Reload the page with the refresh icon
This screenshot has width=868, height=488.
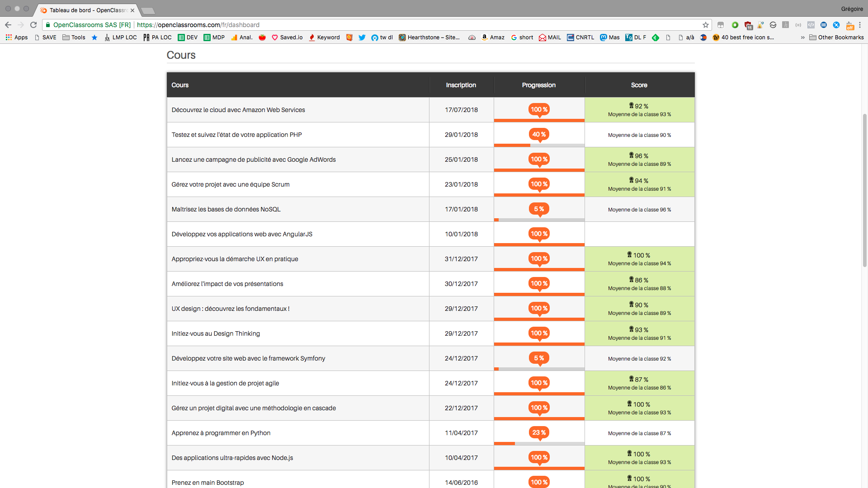(33, 25)
